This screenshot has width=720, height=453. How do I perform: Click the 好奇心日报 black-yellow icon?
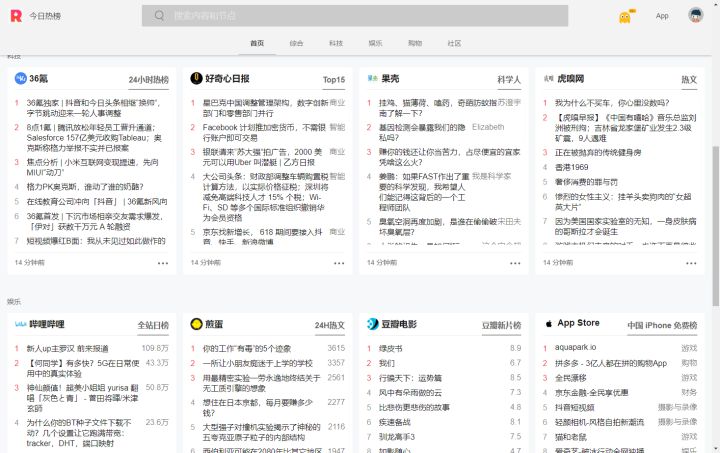[196, 78]
